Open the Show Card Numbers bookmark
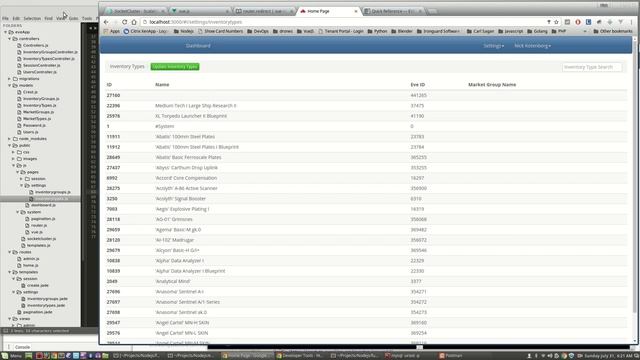The image size is (640, 360). point(220,31)
